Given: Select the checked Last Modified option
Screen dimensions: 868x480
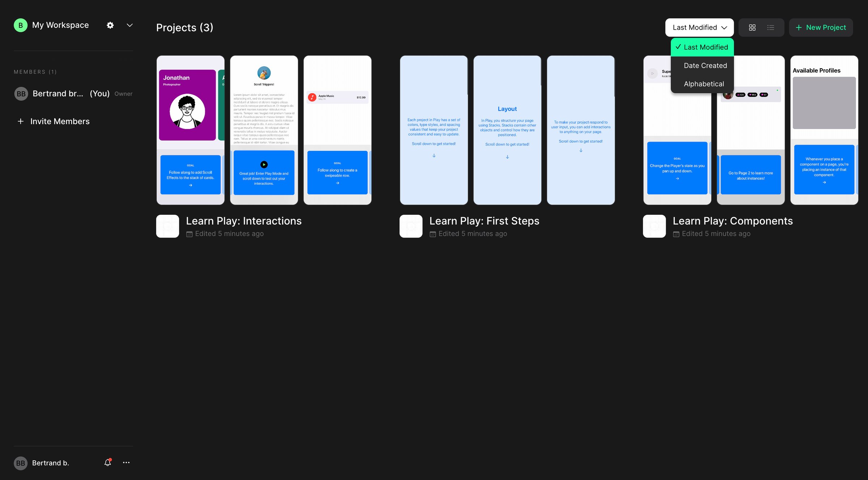Looking at the screenshot, I should (x=702, y=47).
